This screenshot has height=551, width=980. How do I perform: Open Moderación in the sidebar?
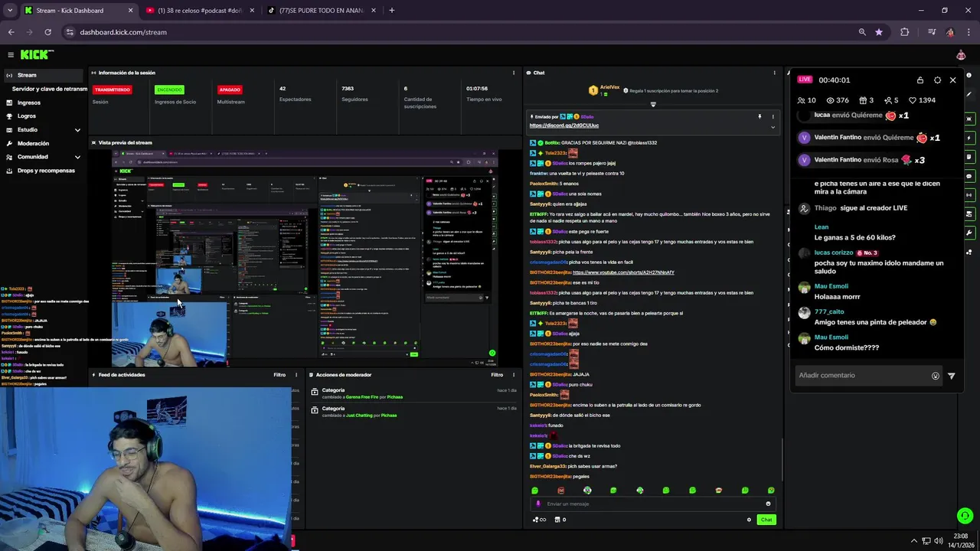point(33,143)
